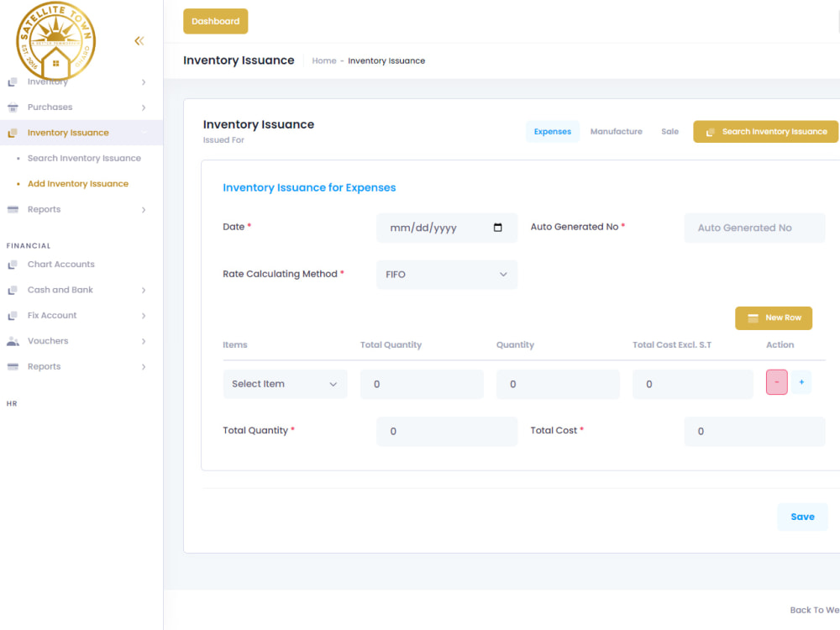The height and width of the screenshot is (630, 840).
Task: Expand the Inventory menu chevron
Action: click(x=144, y=82)
